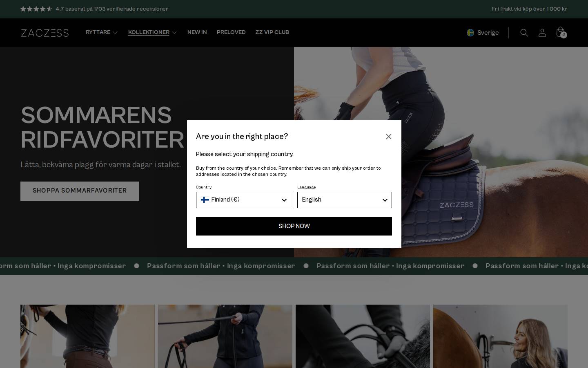
Task: Open the ZZ VIP CLUB page
Action: [272, 32]
